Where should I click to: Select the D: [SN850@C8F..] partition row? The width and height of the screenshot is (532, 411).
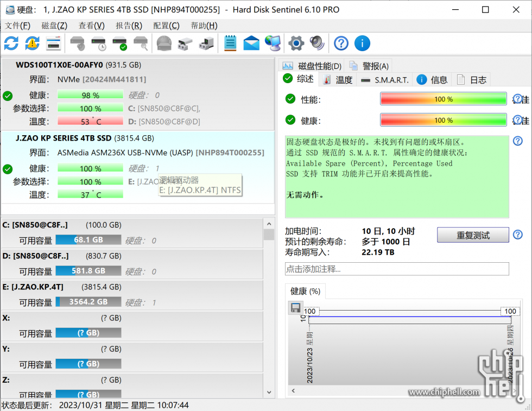[131, 264]
